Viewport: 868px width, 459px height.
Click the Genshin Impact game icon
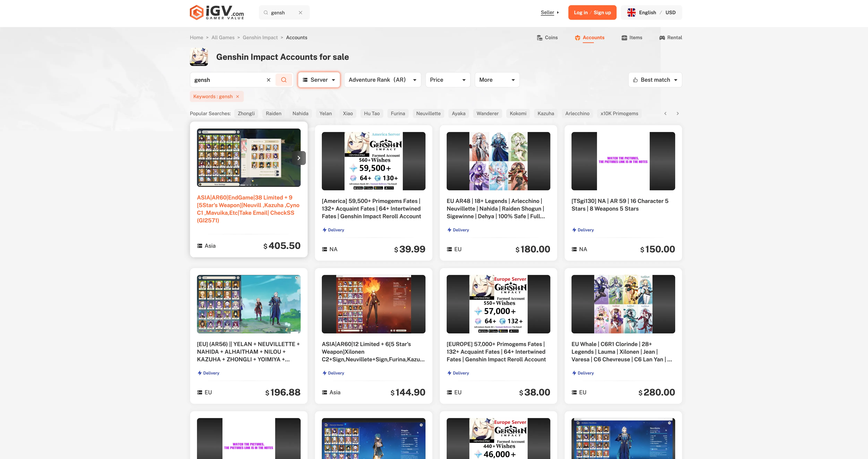(x=199, y=57)
